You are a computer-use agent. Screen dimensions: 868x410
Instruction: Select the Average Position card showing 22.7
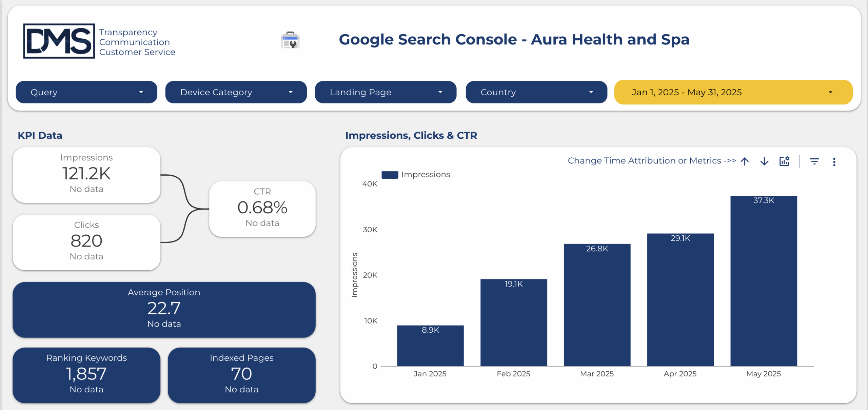pyautogui.click(x=164, y=309)
